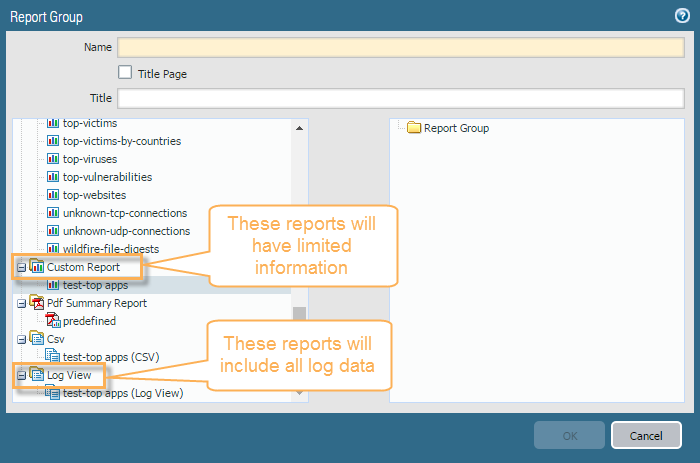The height and width of the screenshot is (463, 700).
Task: Select the top-victims report icon
Action: click(53, 123)
